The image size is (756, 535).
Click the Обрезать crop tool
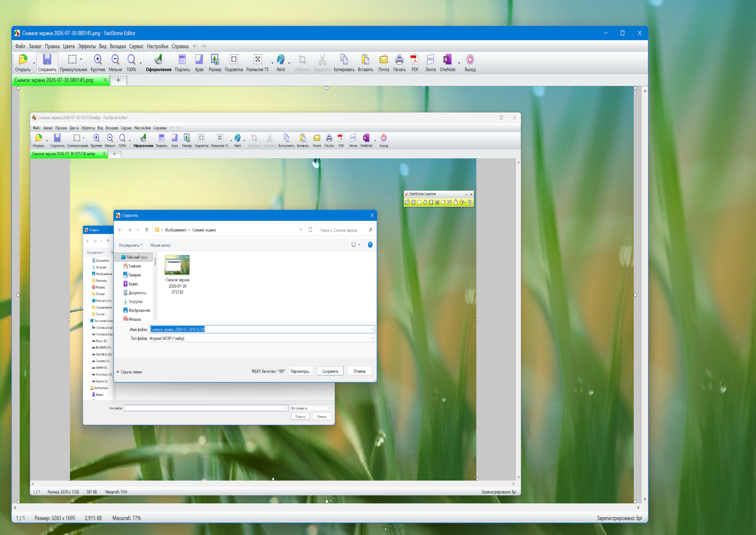pos(302,63)
